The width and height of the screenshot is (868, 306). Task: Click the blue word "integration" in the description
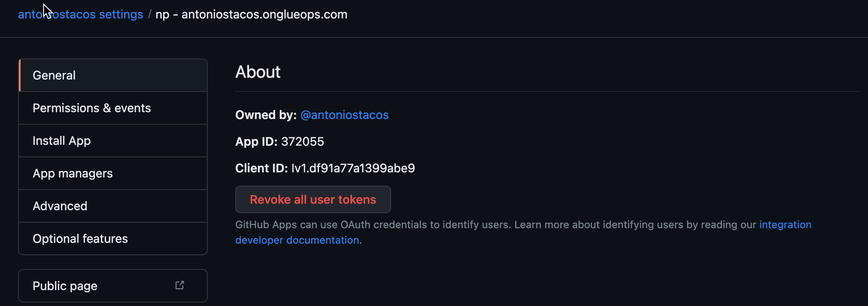(785, 225)
